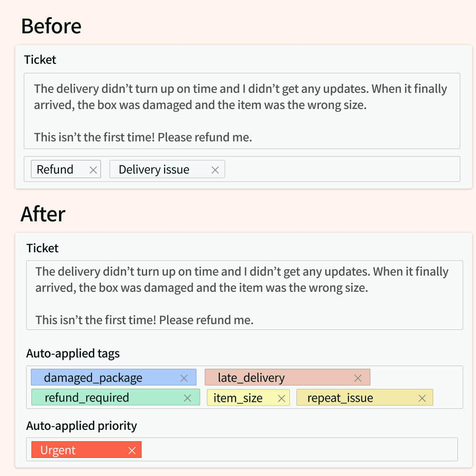The width and height of the screenshot is (476, 476).
Task: Click the Refund tag label
Action: [55, 169]
